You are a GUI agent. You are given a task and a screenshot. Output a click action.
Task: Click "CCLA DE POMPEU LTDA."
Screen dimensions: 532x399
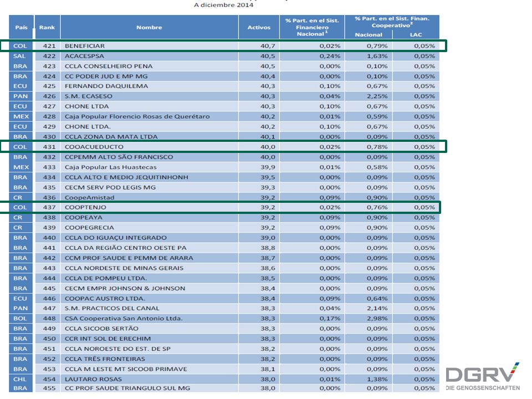pyautogui.click(x=106, y=278)
